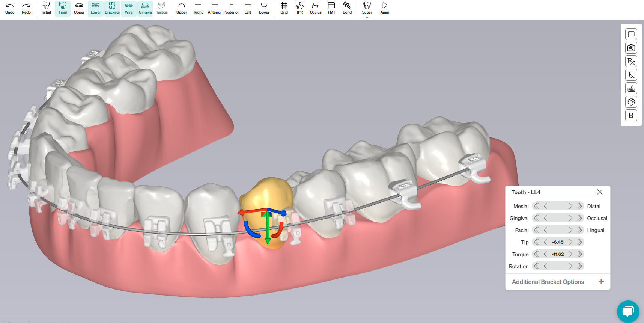644x323 pixels.
Task: Switch to Posterior camera view
Action: click(x=231, y=8)
